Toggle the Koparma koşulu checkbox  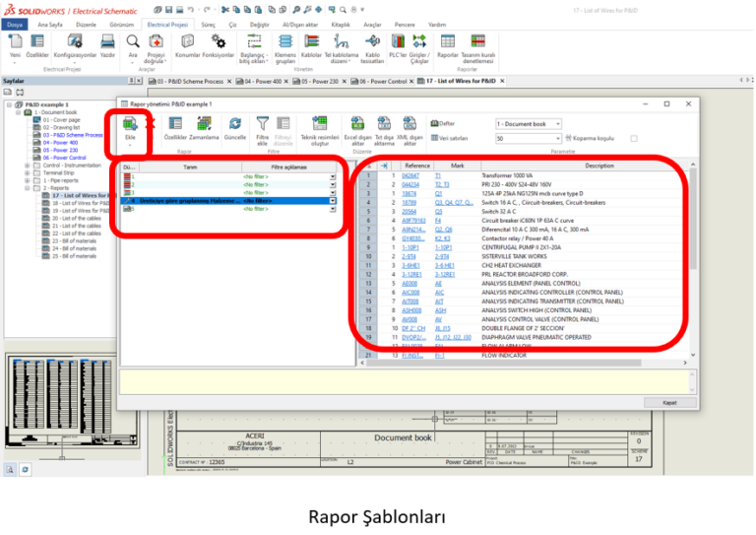click(634, 138)
